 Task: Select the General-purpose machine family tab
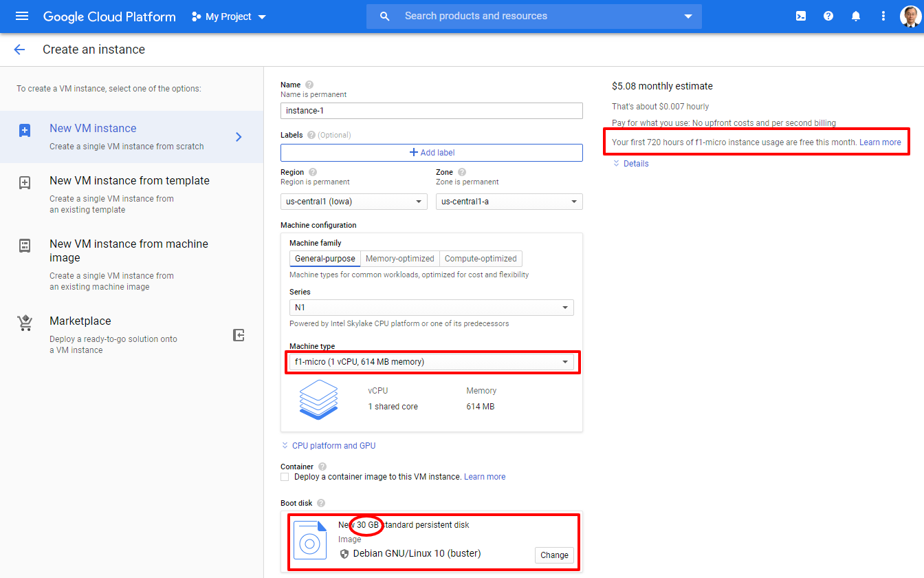325,259
